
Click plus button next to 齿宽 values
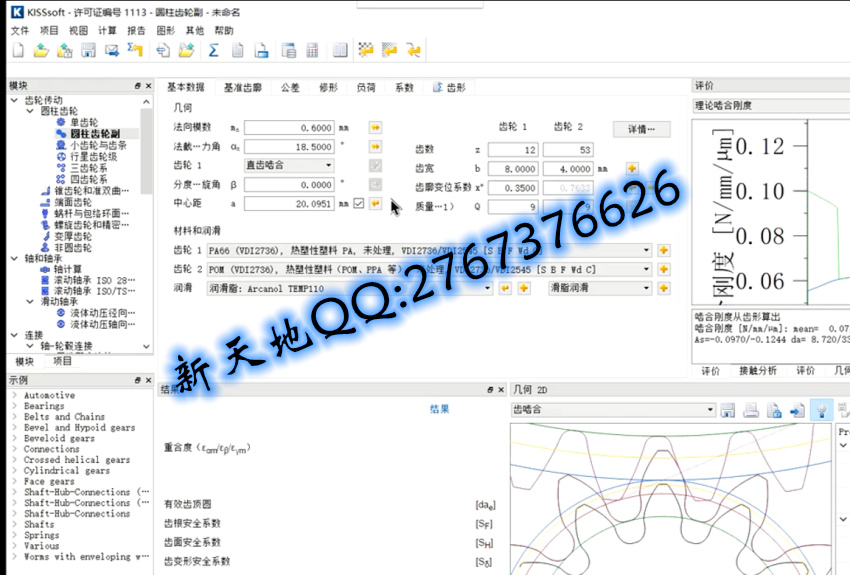tap(632, 168)
